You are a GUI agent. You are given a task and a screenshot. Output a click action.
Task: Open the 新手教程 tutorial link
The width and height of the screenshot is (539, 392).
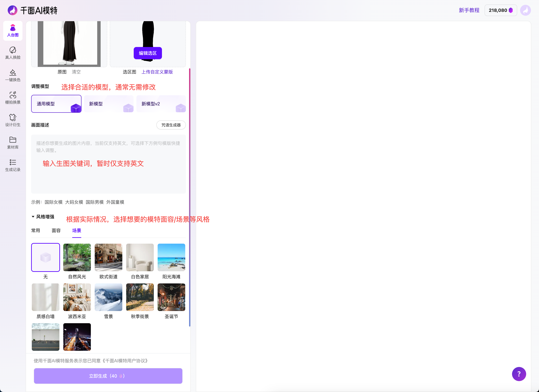[x=469, y=10]
